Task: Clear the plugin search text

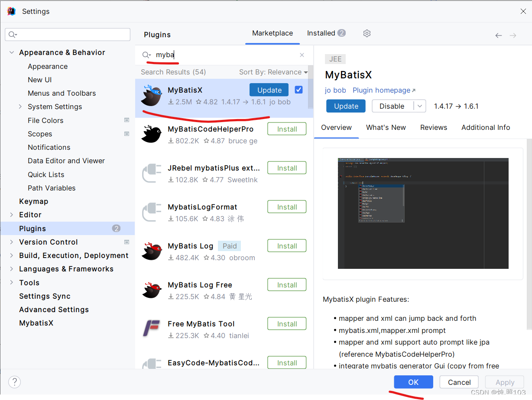Action: [x=302, y=55]
